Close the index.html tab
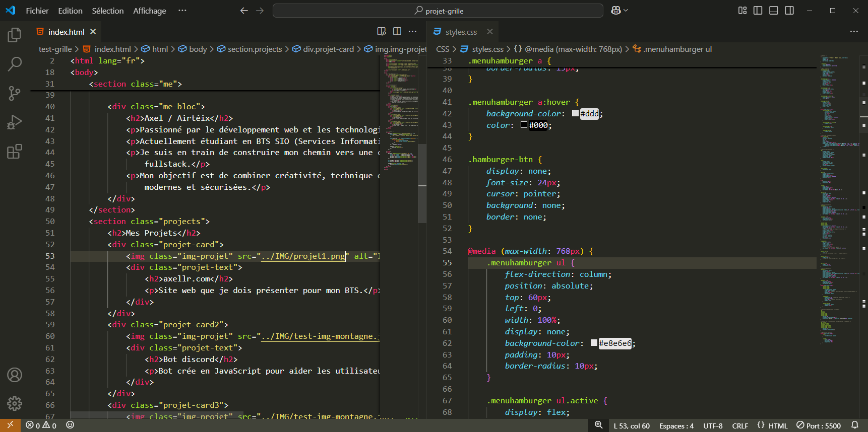Screen dimensions: 868x432 (x=93, y=31)
